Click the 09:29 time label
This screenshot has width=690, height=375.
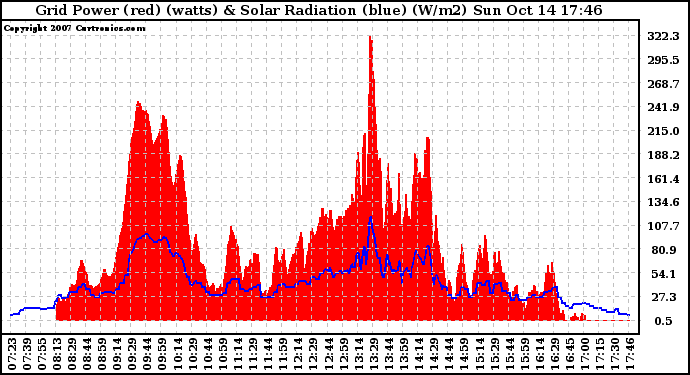(x=132, y=354)
